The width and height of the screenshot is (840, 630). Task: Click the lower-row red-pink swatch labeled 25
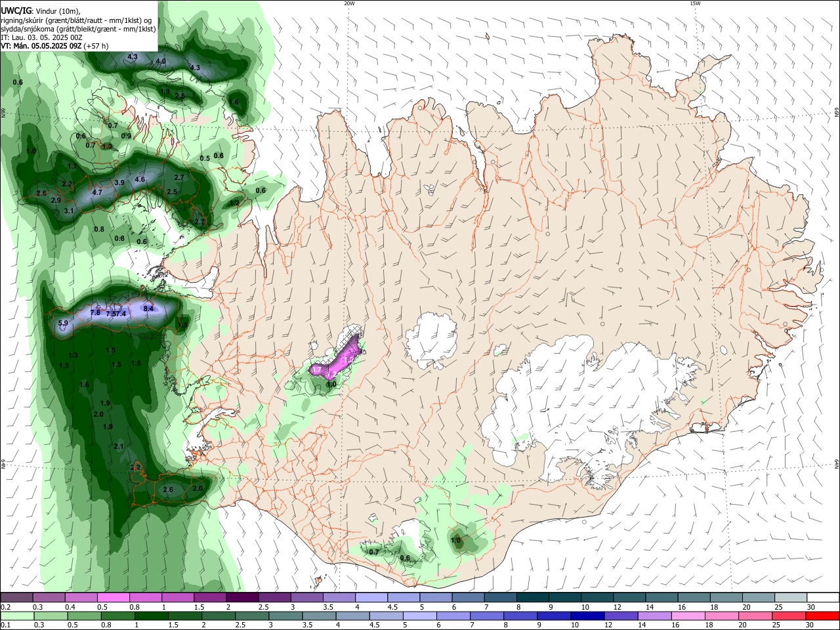[x=789, y=616]
